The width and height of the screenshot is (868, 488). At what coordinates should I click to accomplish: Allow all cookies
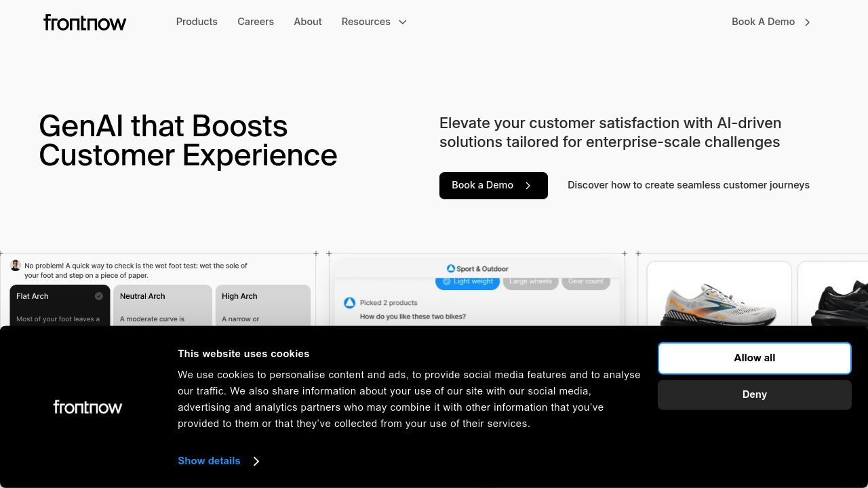click(x=755, y=358)
